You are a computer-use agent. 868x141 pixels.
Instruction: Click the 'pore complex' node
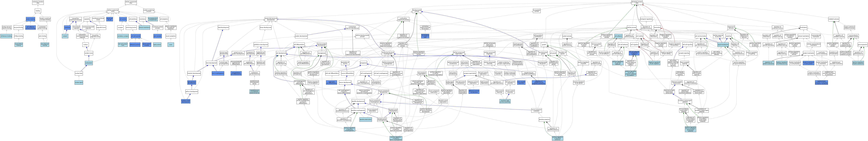tap(158, 36)
